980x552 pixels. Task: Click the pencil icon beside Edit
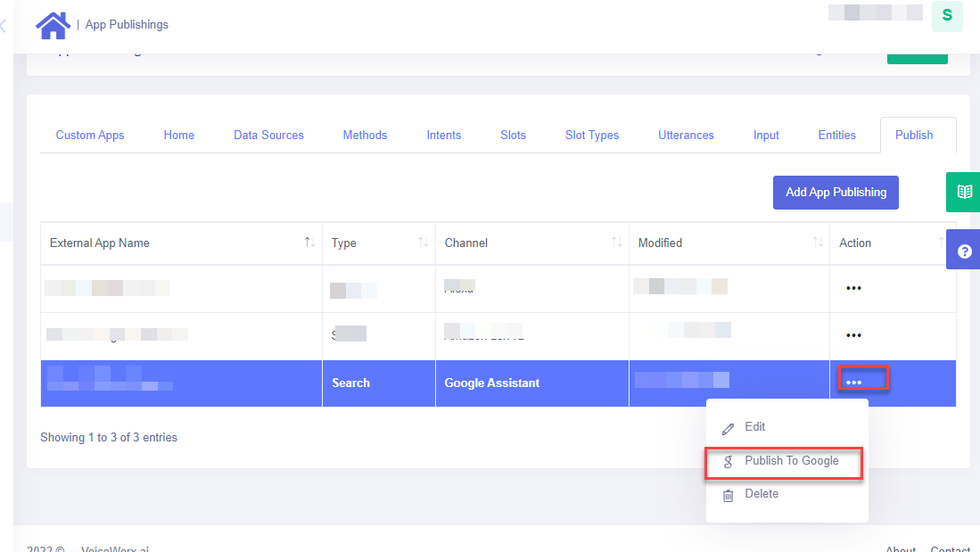tap(728, 428)
